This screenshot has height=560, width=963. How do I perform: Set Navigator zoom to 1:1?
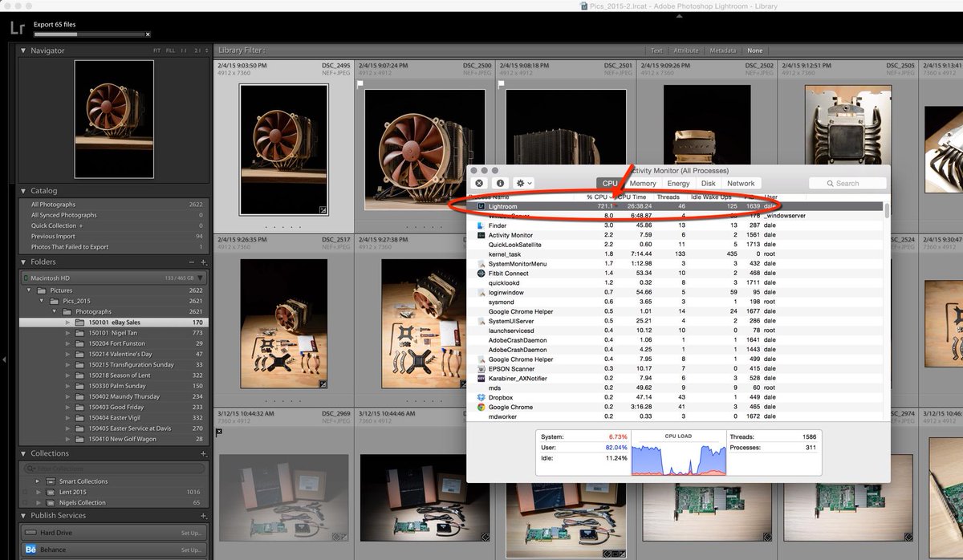pyautogui.click(x=183, y=51)
